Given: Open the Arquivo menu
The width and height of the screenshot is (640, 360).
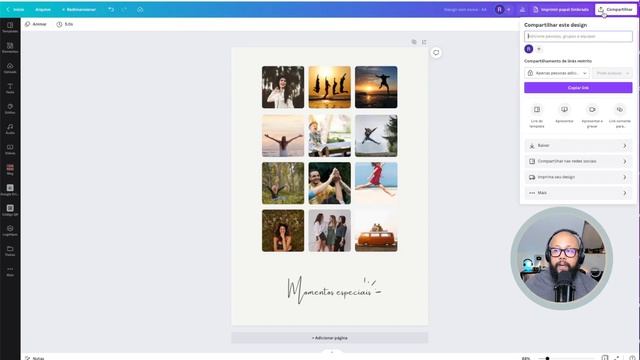Looking at the screenshot, I should (43, 9).
